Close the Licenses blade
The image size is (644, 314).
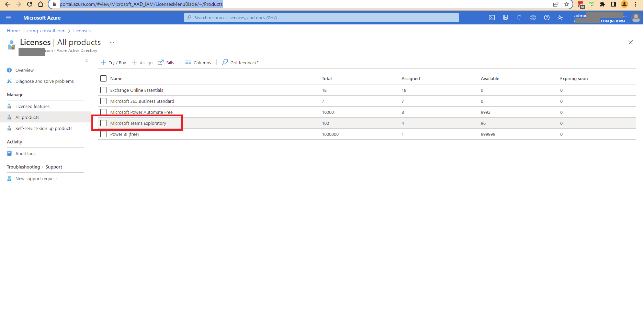631,42
